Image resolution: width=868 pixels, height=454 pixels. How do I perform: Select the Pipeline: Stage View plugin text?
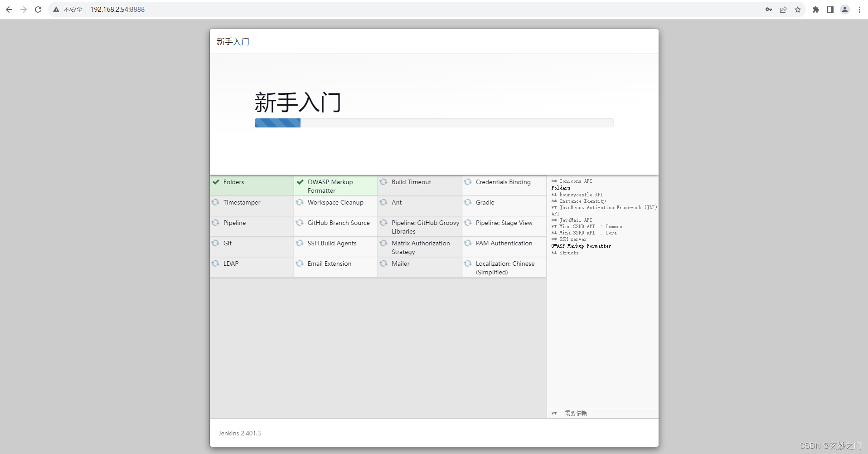pyautogui.click(x=504, y=223)
